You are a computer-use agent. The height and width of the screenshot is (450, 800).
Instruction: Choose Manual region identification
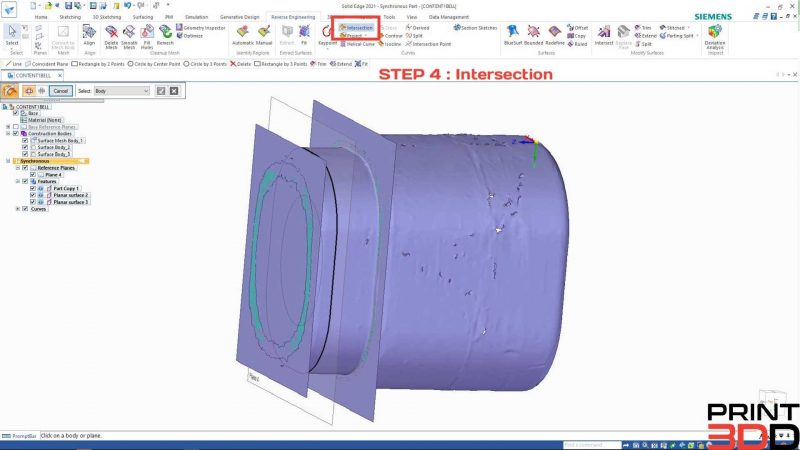(x=264, y=35)
